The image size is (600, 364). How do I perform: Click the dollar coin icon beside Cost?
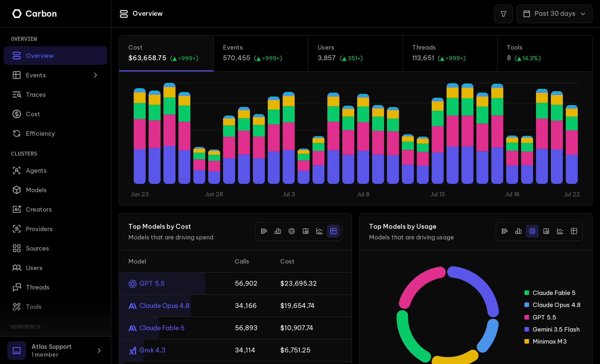16,114
